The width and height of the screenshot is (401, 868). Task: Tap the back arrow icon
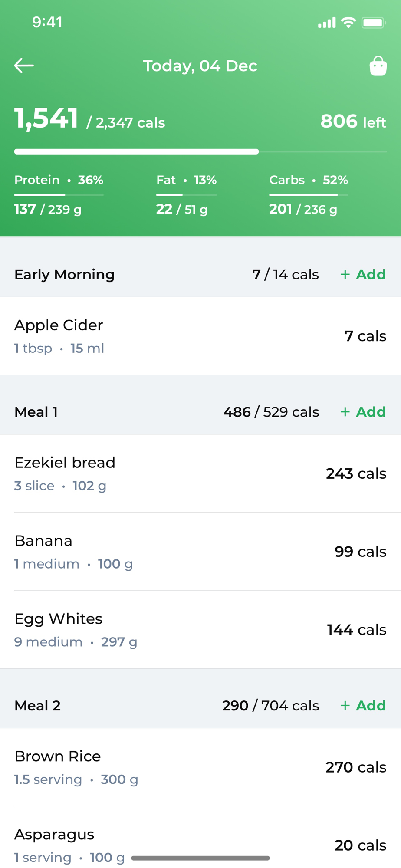coord(24,66)
